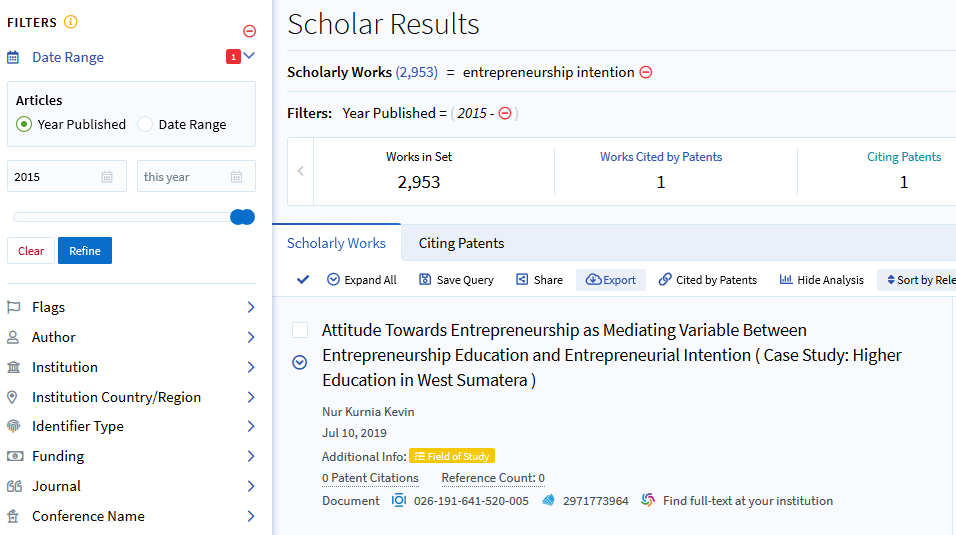Click the year range slider handle
The height and width of the screenshot is (535, 956).
pyautogui.click(x=242, y=217)
